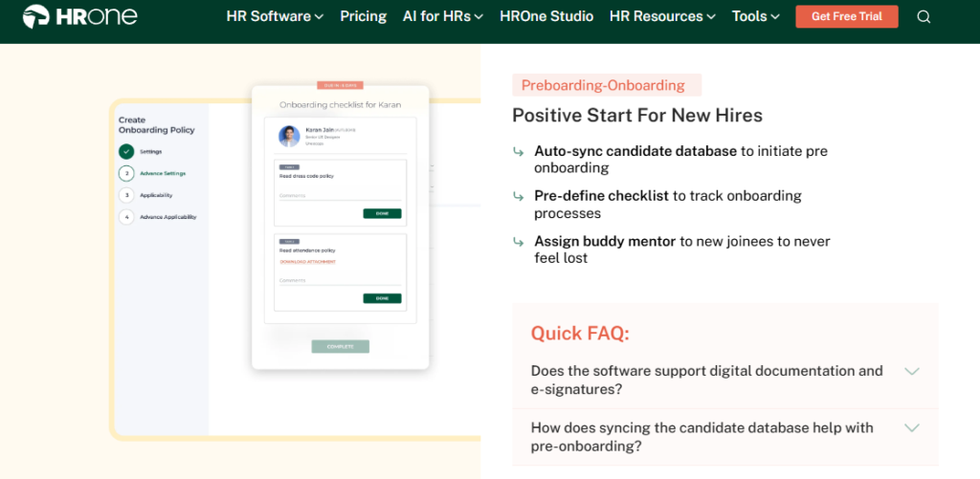
Task: Expand the digital documentation and e-signatures FAQ
Action: pos(912,371)
